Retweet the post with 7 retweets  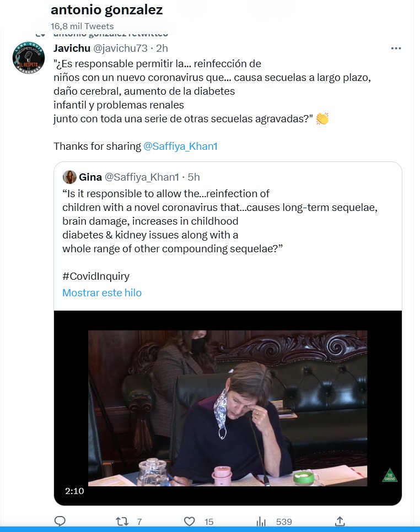coord(123,521)
